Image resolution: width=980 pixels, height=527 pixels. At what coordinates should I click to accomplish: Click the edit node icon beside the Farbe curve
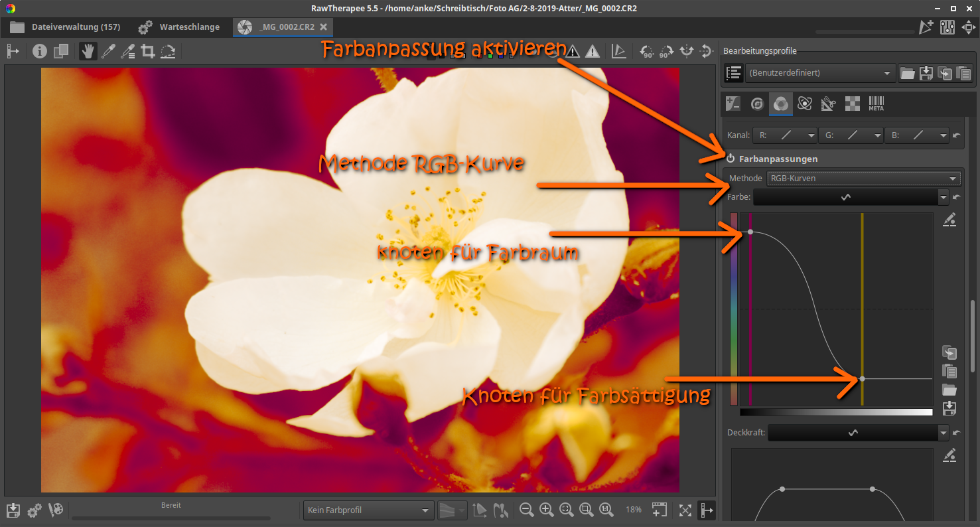949,220
